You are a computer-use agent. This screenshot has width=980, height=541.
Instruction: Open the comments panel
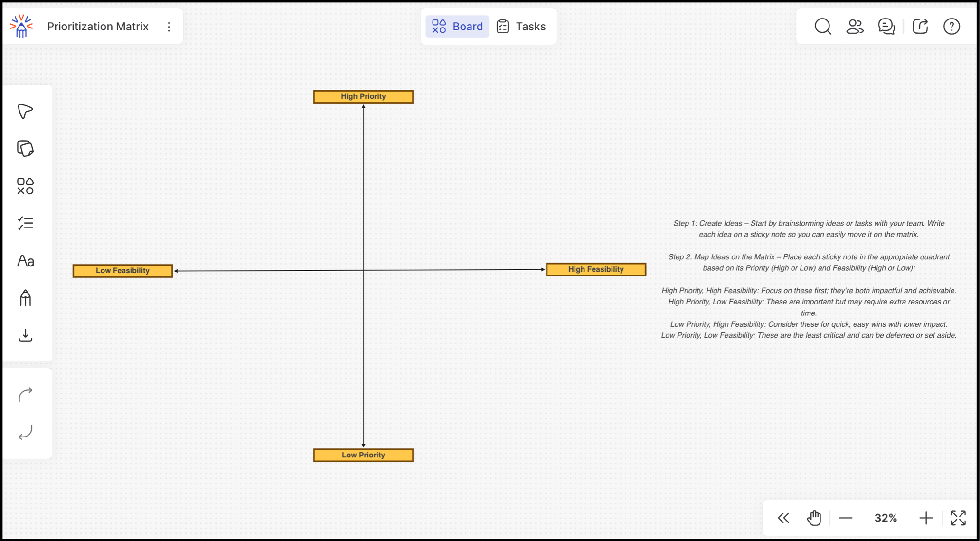pos(887,27)
